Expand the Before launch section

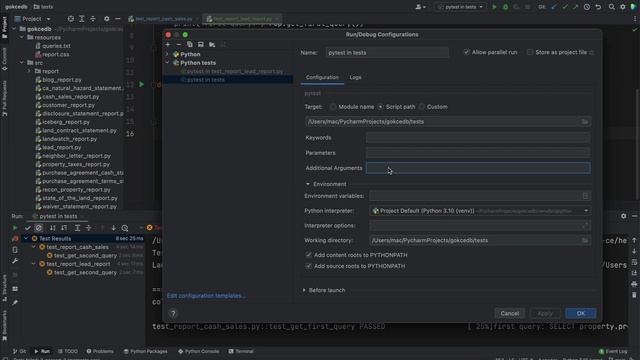click(x=304, y=290)
